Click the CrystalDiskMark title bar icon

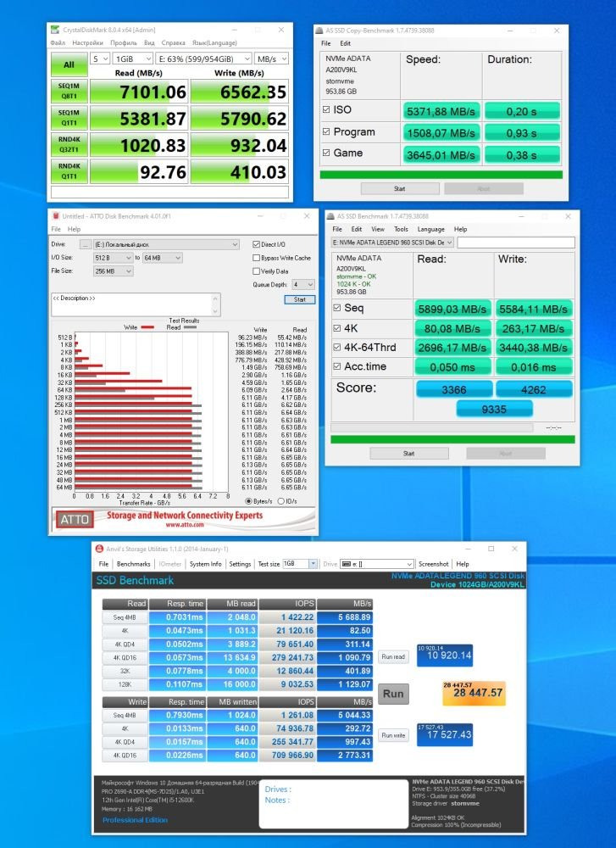[56, 30]
